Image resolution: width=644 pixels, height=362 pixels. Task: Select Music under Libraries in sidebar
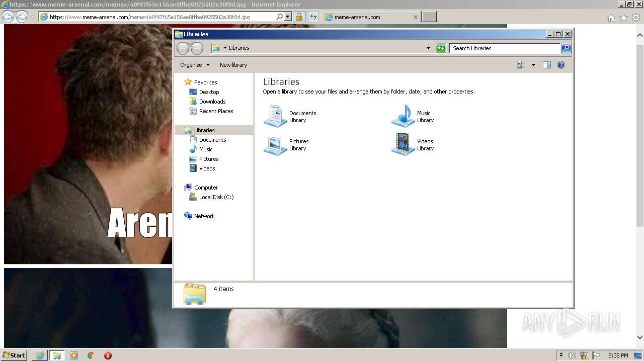pos(206,149)
